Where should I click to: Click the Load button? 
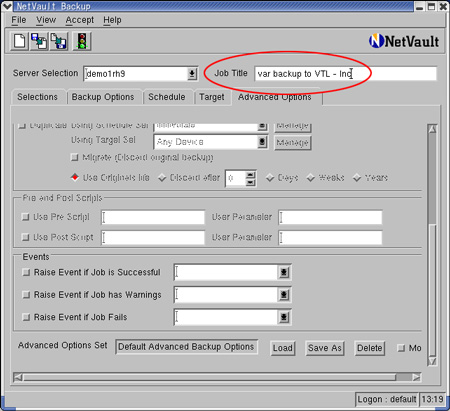(283, 348)
